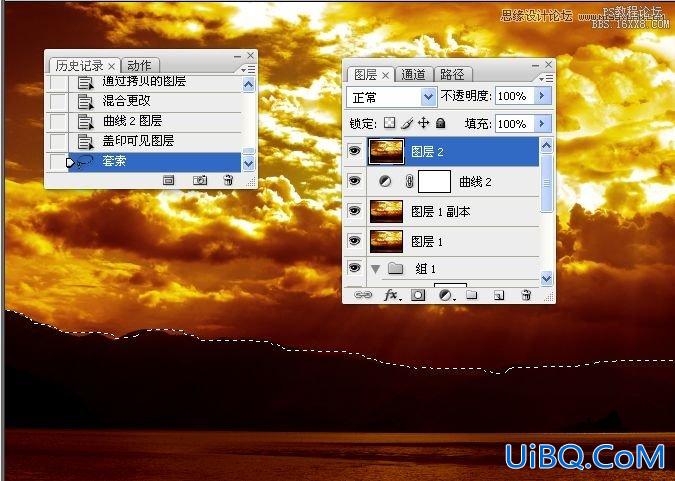This screenshot has width=675, height=481.
Task: Open History panel flyout menu
Action: coord(248,69)
